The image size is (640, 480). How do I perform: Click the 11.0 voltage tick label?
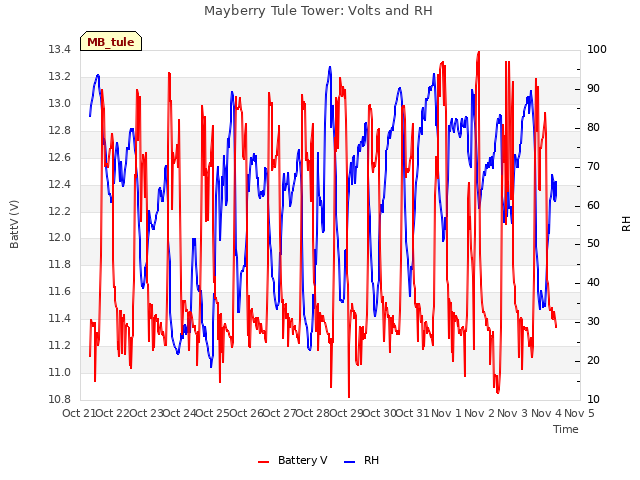click(x=60, y=372)
